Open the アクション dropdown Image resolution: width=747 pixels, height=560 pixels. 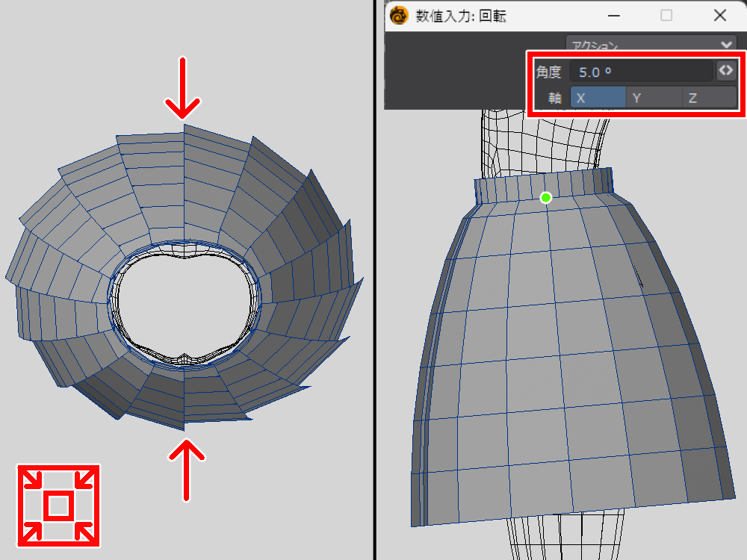pos(651,45)
